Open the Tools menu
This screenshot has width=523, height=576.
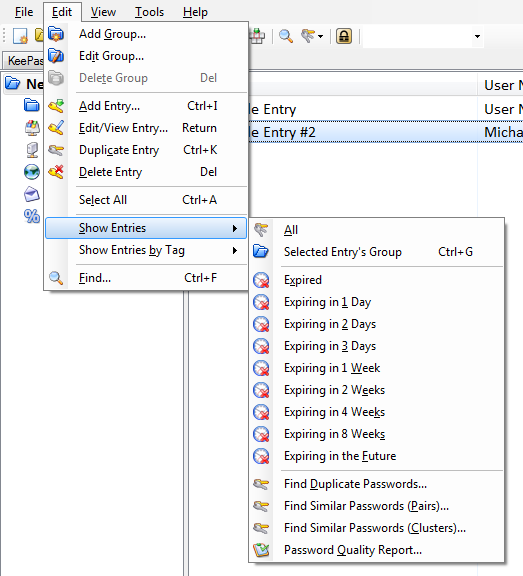149,12
